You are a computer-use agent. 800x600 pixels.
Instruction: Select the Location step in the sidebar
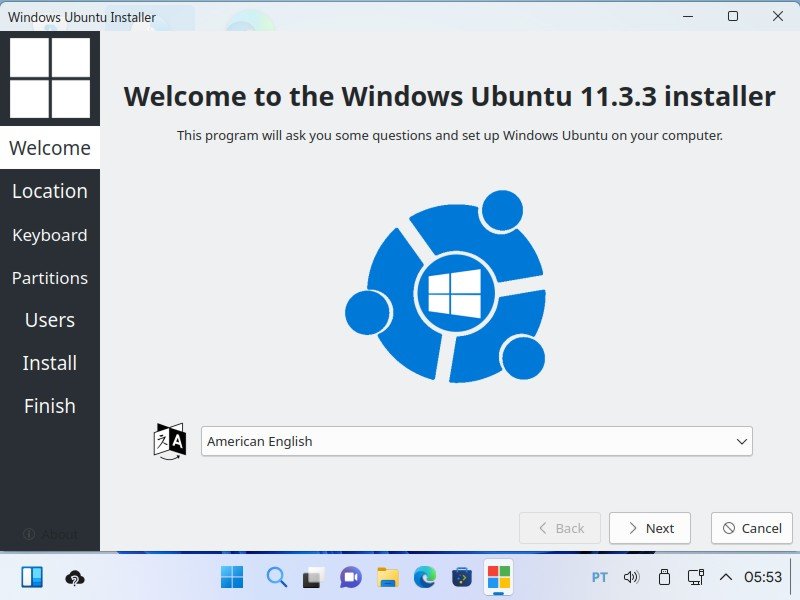pos(49,191)
